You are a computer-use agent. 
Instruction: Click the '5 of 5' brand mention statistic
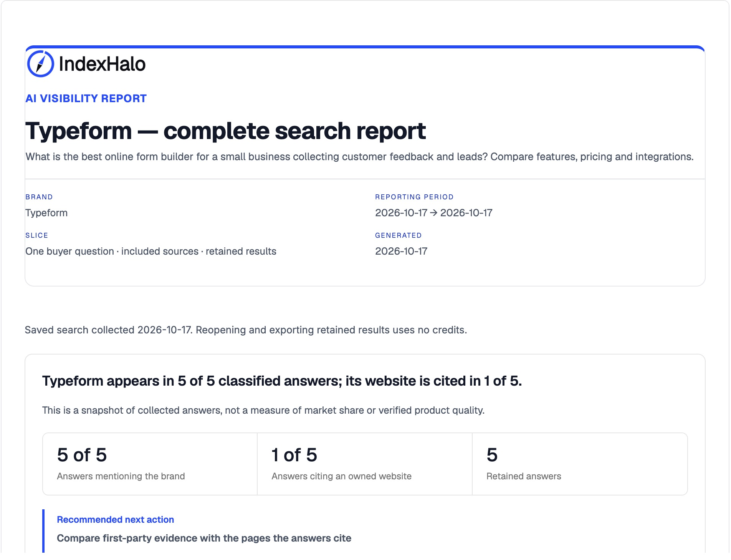click(x=82, y=455)
